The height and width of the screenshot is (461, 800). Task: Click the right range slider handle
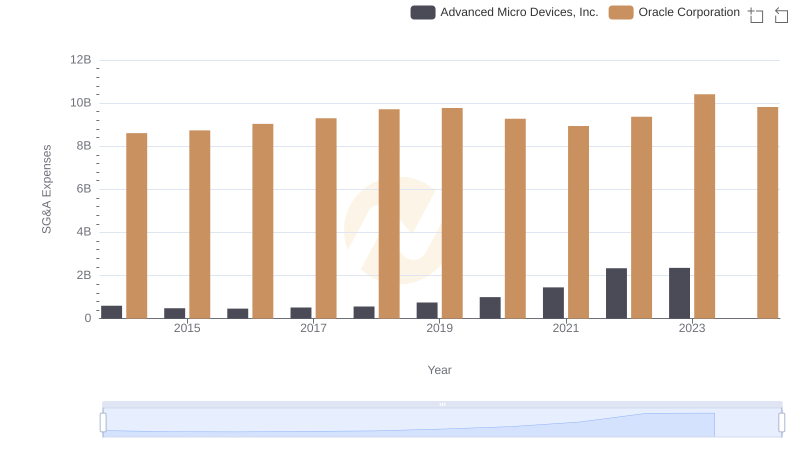[x=782, y=423]
